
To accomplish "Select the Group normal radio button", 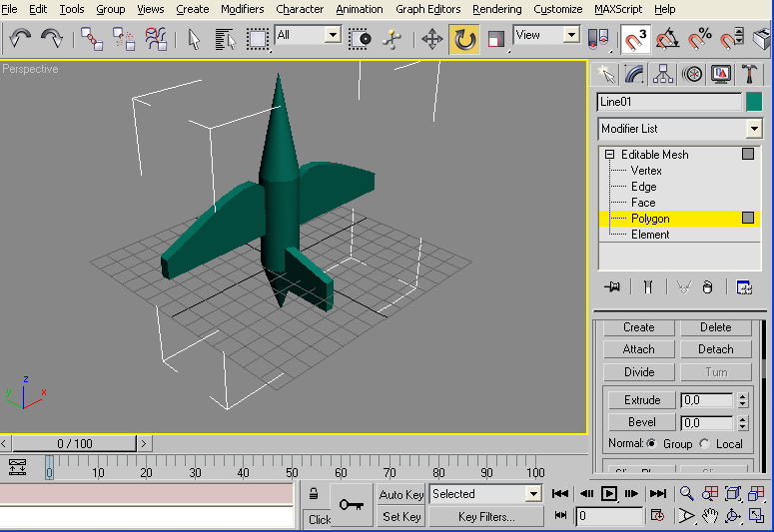I will pos(651,443).
